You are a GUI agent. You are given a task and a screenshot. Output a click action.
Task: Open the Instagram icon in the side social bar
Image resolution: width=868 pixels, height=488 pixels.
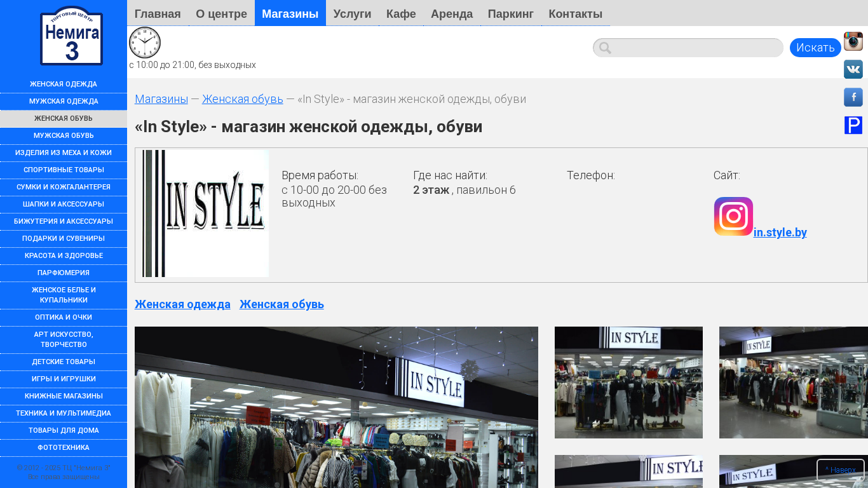click(x=853, y=41)
